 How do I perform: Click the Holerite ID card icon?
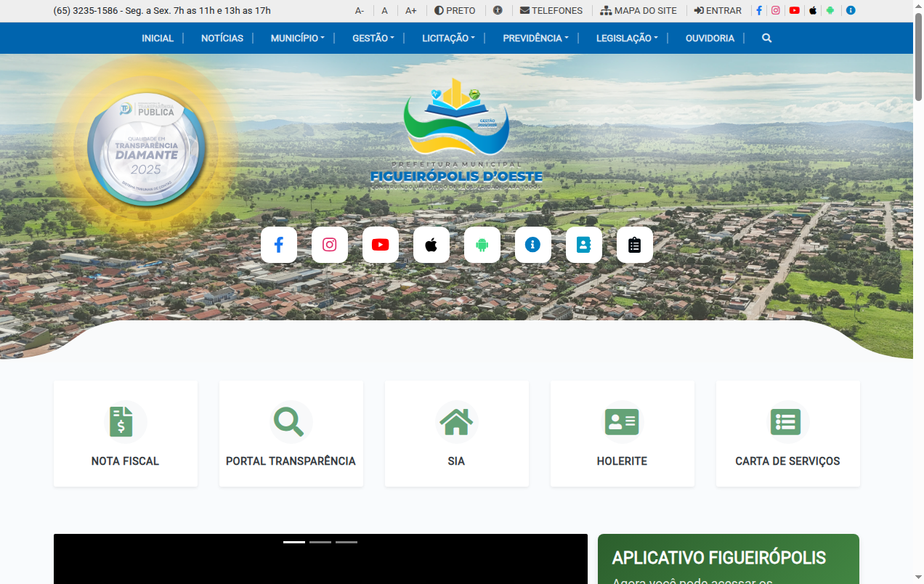(622, 421)
